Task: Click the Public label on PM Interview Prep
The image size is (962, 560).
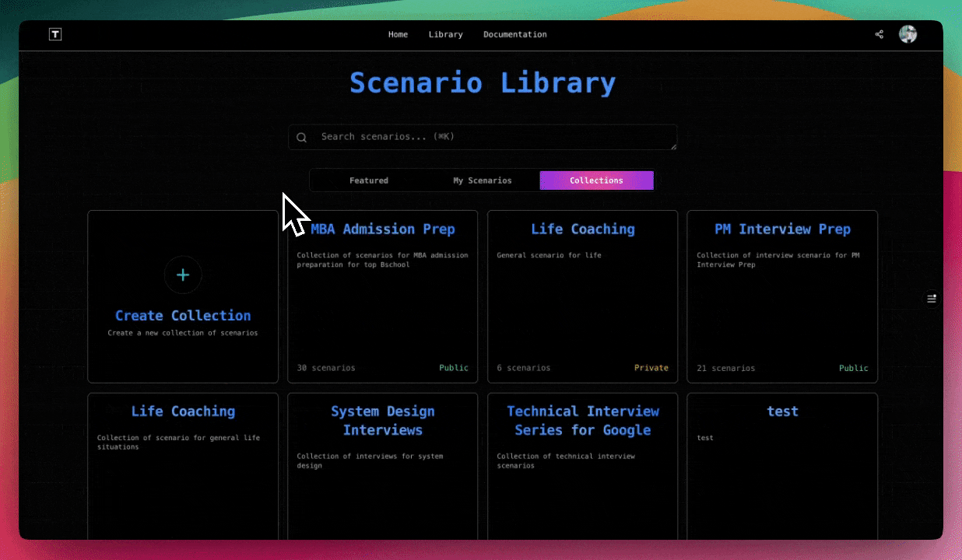Action: point(854,368)
